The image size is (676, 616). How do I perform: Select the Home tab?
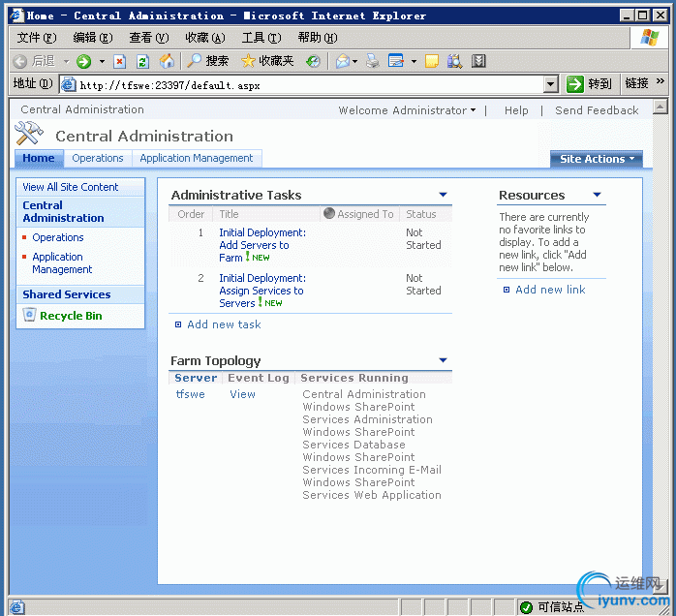point(39,158)
